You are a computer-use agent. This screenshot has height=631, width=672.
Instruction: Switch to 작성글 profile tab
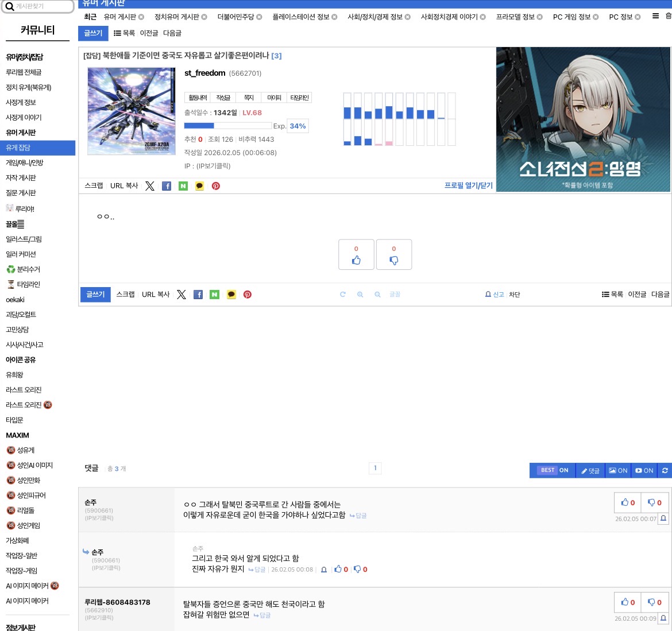tap(223, 98)
